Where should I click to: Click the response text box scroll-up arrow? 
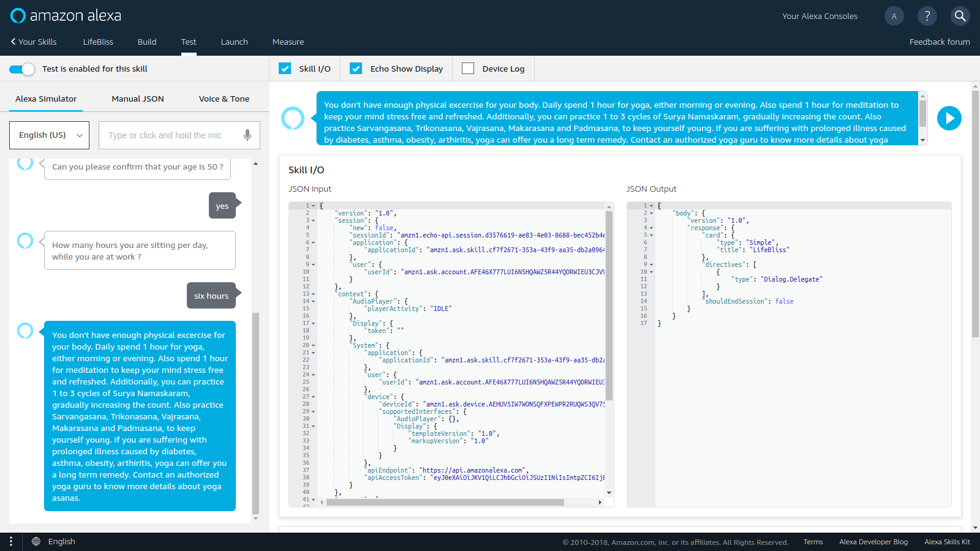click(923, 96)
